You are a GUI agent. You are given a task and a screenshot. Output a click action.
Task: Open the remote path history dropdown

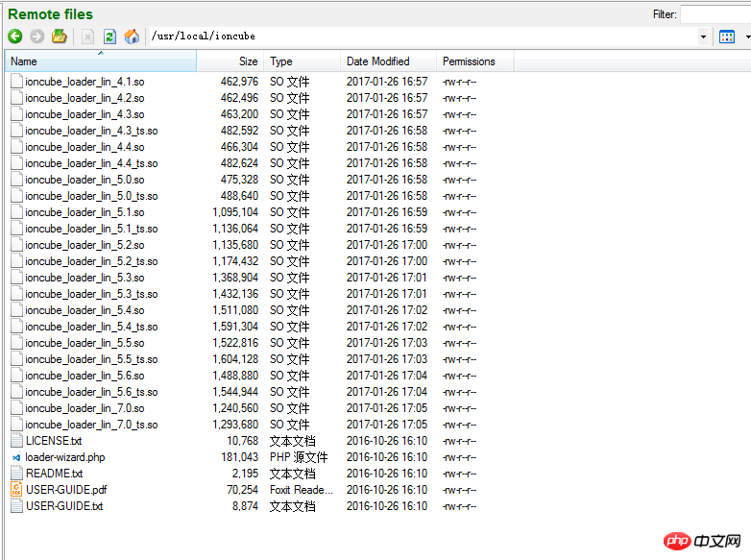(x=703, y=37)
